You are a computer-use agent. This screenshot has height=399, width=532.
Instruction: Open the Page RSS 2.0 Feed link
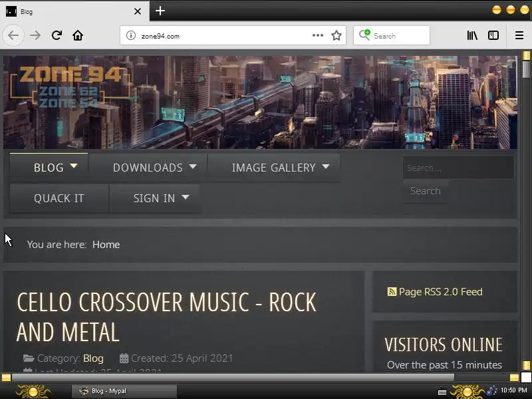tap(440, 292)
